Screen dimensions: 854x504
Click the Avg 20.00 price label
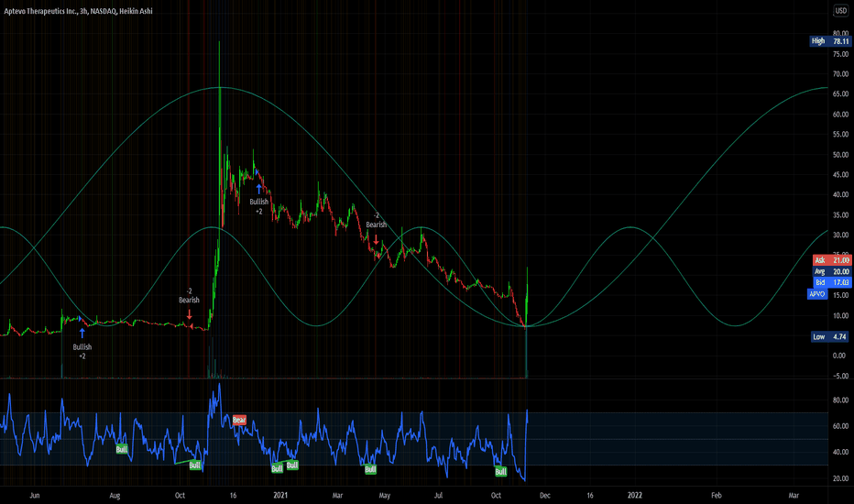831,271
